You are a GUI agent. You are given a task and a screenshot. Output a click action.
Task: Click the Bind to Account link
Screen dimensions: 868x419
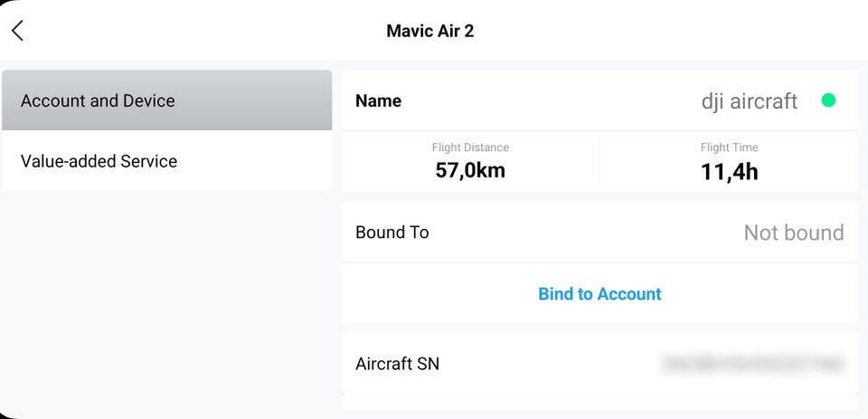click(x=599, y=294)
